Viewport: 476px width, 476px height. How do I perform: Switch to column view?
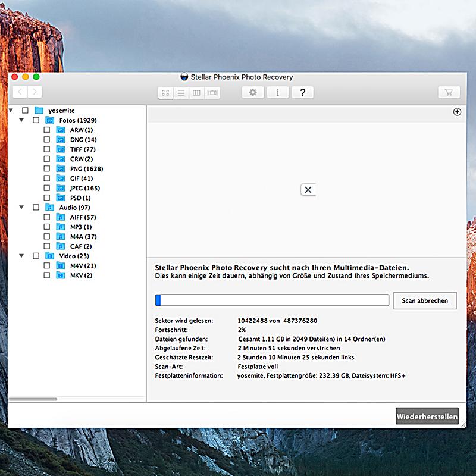click(x=196, y=93)
